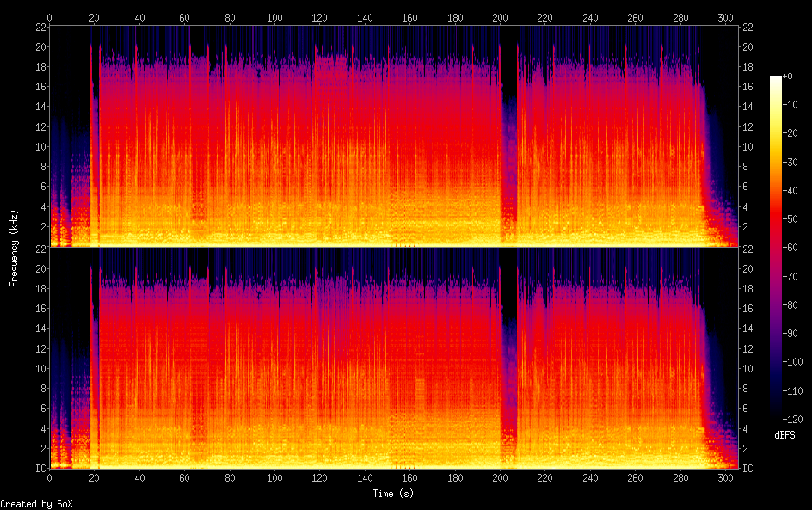
Task: Click the "dBFS" label below the color scale
Action: pos(784,436)
